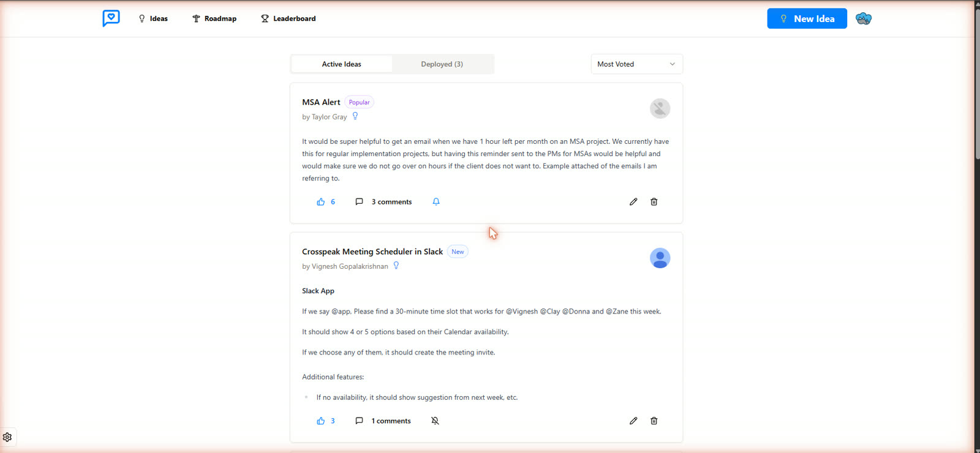This screenshot has width=980, height=453.
Task: Click the 'by Vignesh Gopalakrishnan' author text
Action: coord(345,266)
